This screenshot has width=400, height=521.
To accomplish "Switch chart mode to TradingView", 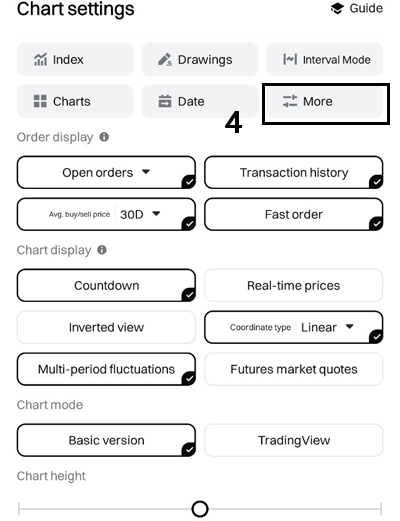I will (x=294, y=440).
